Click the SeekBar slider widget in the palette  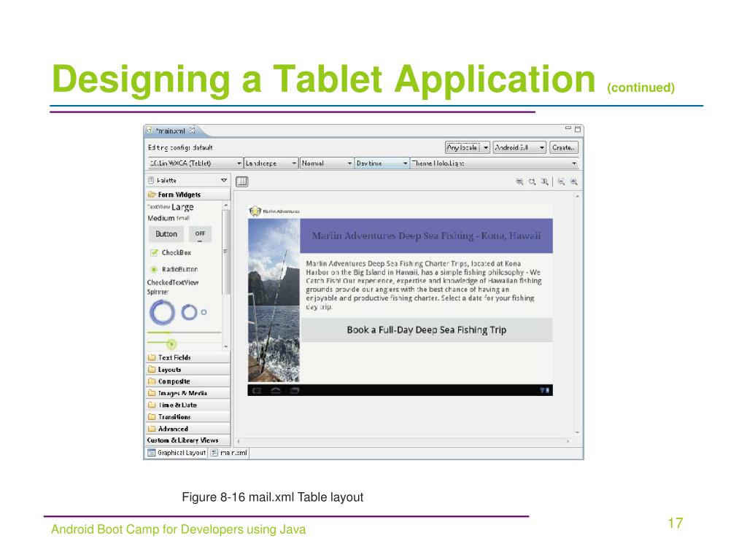click(172, 343)
